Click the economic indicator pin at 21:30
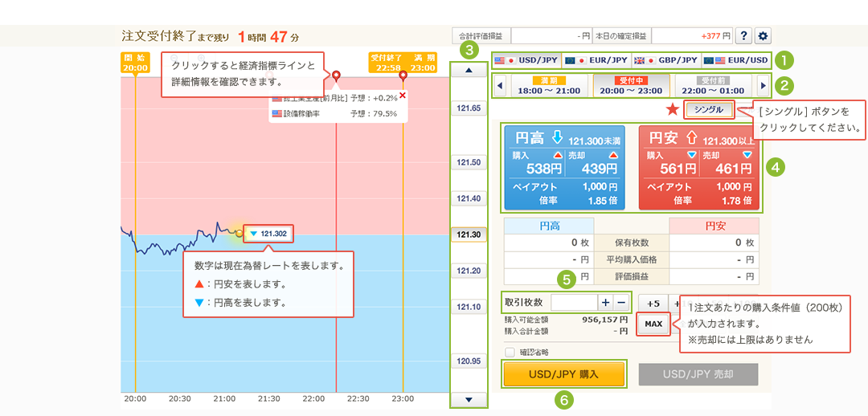Viewport: 868px width, 416px height. click(x=336, y=75)
